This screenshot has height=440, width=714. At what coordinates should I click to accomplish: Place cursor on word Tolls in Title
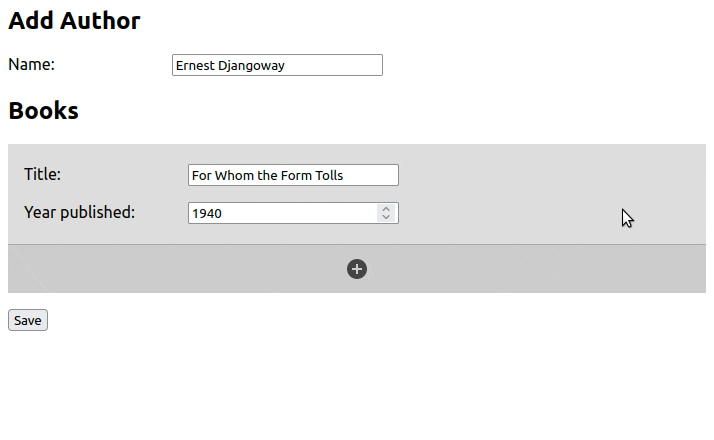tap(329, 175)
